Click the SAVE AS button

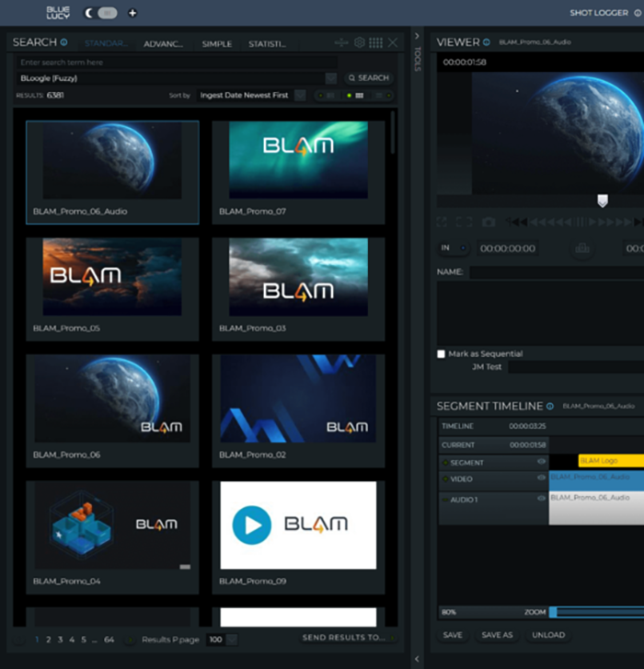pos(497,635)
